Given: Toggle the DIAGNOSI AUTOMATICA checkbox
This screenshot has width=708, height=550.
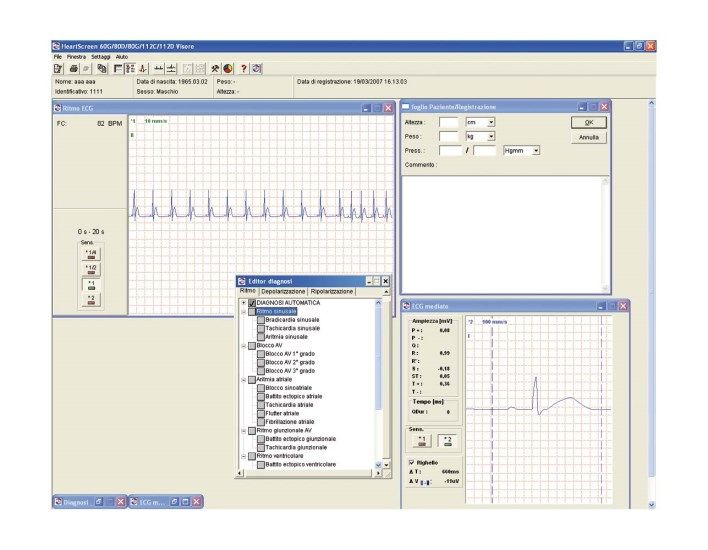Looking at the screenshot, I should pyautogui.click(x=252, y=302).
